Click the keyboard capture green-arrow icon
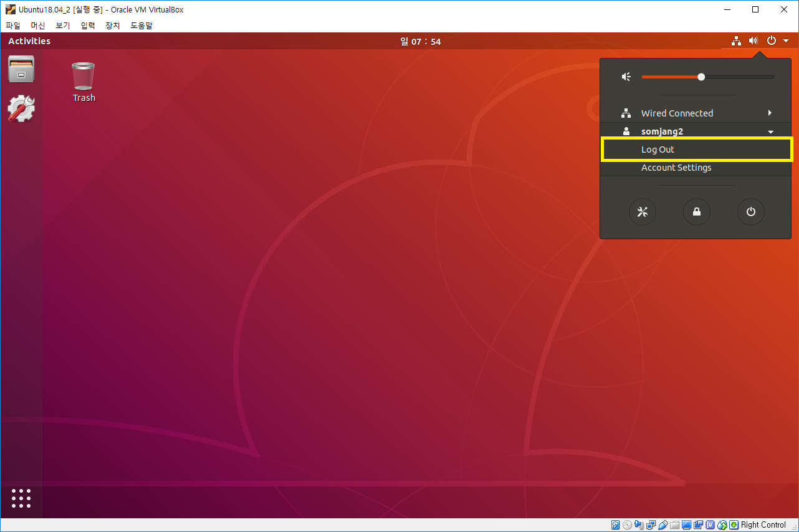 click(x=734, y=525)
